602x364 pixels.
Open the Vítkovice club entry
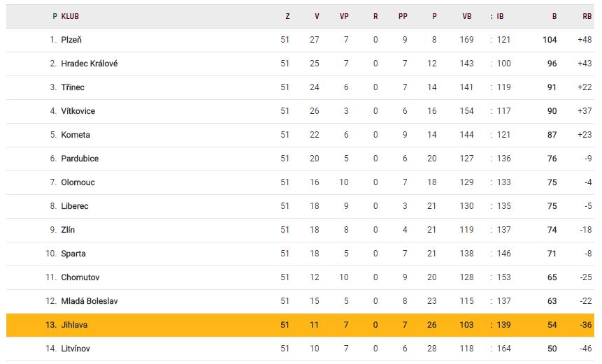click(78, 111)
